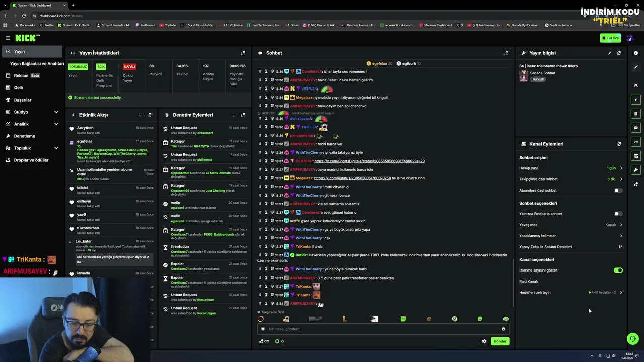Click the Bir mesaj gönderin input field
The height and width of the screenshot is (362, 644).
[x=382, y=329]
